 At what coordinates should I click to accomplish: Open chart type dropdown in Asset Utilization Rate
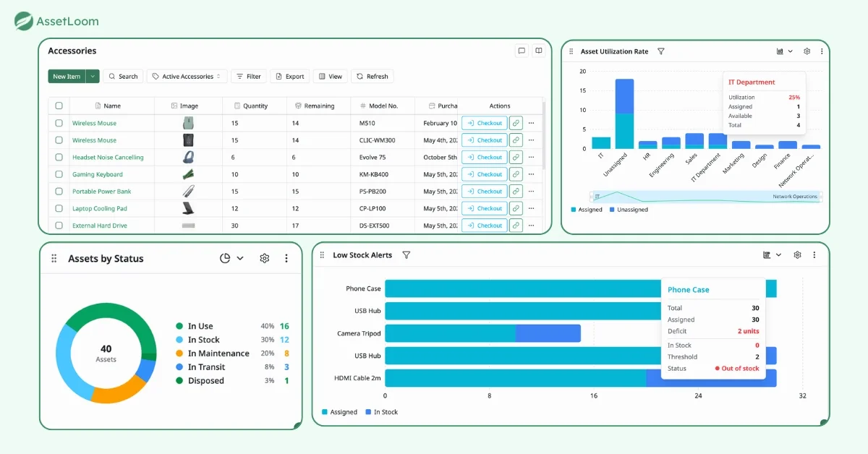(785, 51)
